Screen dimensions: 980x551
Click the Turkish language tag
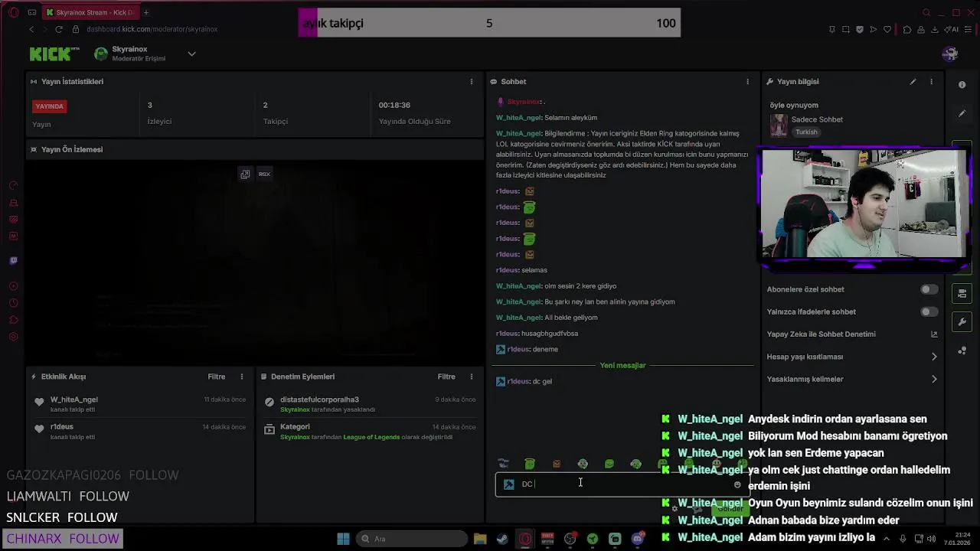click(806, 132)
